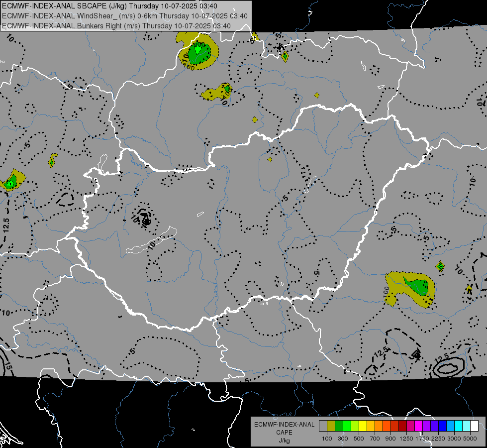Pick the pure yellow legend swatch
The width and height of the screenshot is (487, 448).
(x=363, y=426)
